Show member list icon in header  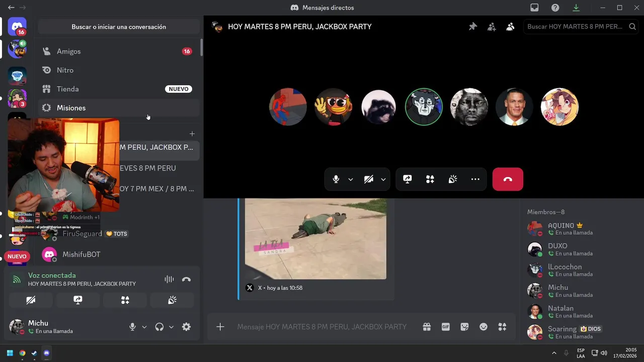pos(510,27)
